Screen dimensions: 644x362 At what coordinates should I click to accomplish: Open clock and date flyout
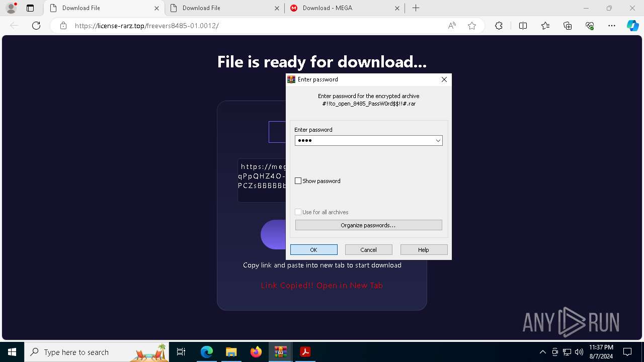(601, 352)
